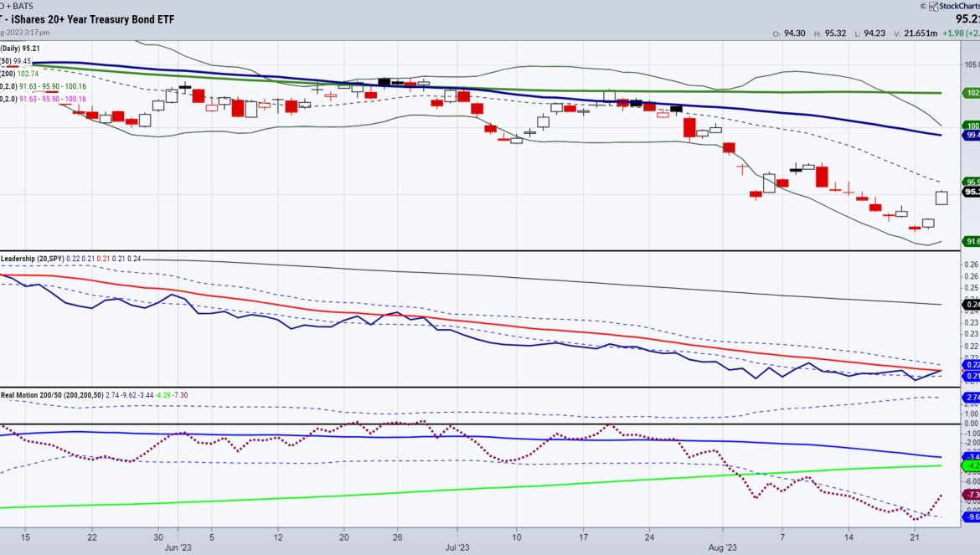
Task: Click the 'Leadership (20,SPY)' indicator label
Action: [33, 259]
